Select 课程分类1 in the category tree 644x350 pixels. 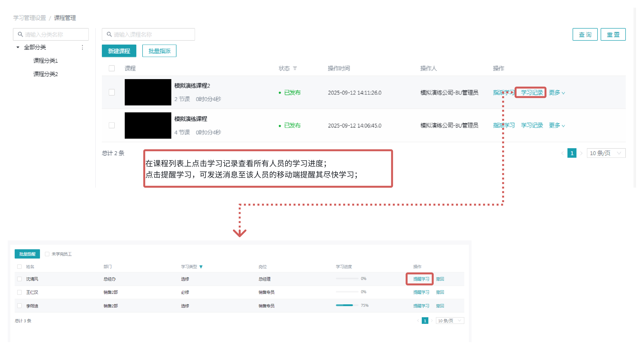pyautogui.click(x=45, y=60)
